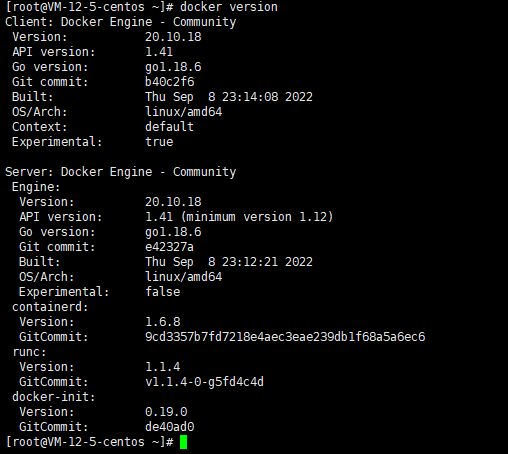Click the minimum version 1.12 text

(x=257, y=217)
